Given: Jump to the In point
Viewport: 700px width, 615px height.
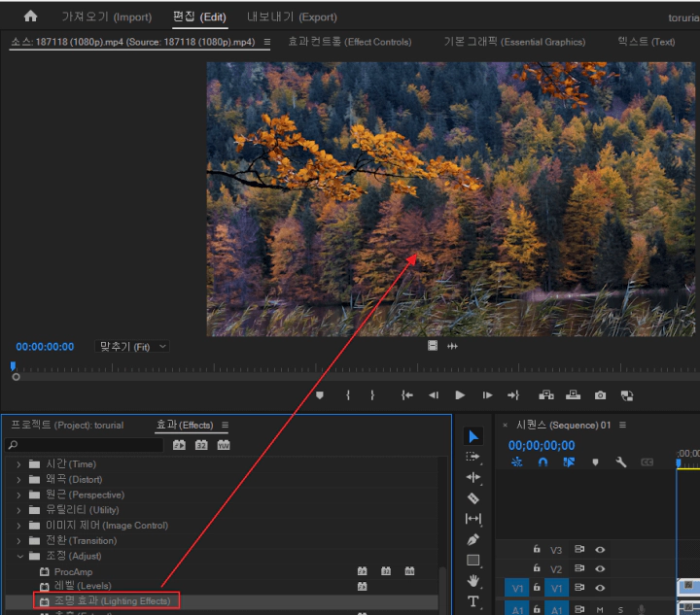Looking at the screenshot, I should (x=406, y=395).
